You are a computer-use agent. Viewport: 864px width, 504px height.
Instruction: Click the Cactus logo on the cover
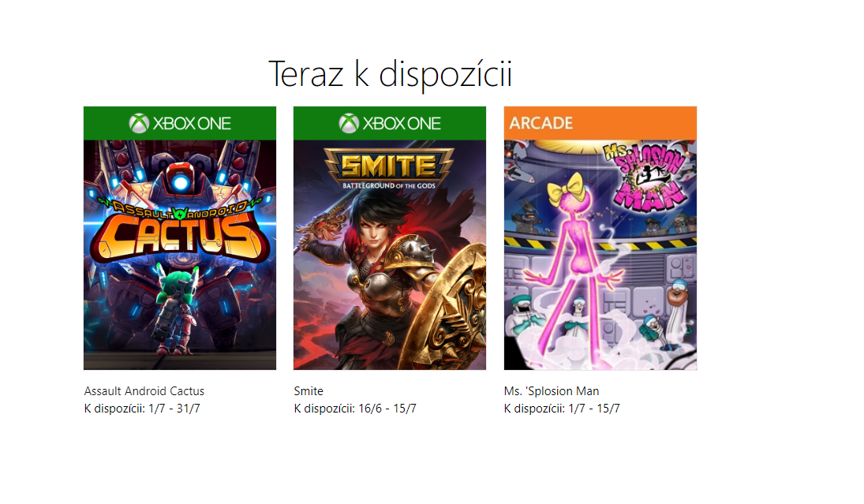coord(180,231)
